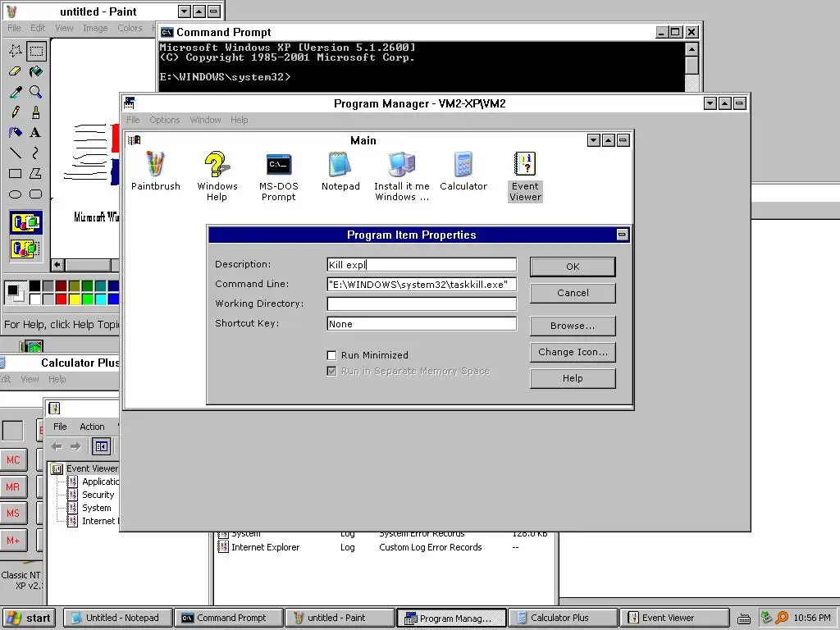Enable the Run Minimized checkbox
This screenshot has height=630, width=840.
point(331,355)
